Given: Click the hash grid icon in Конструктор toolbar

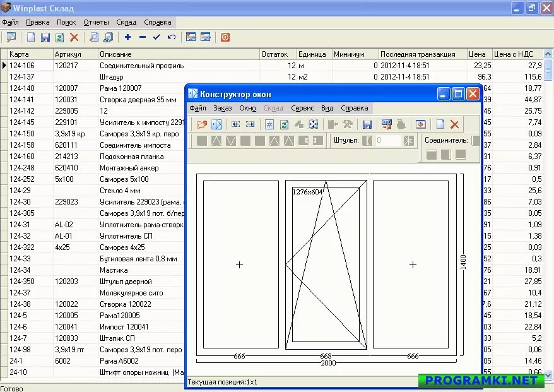Looking at the screenshot, I should tap(269, 124).
